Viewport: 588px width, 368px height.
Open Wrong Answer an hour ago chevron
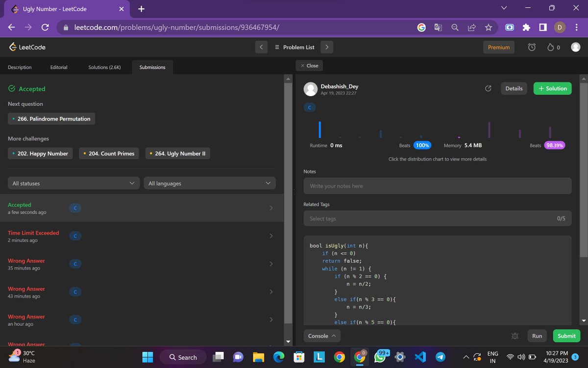click(271, 320)
